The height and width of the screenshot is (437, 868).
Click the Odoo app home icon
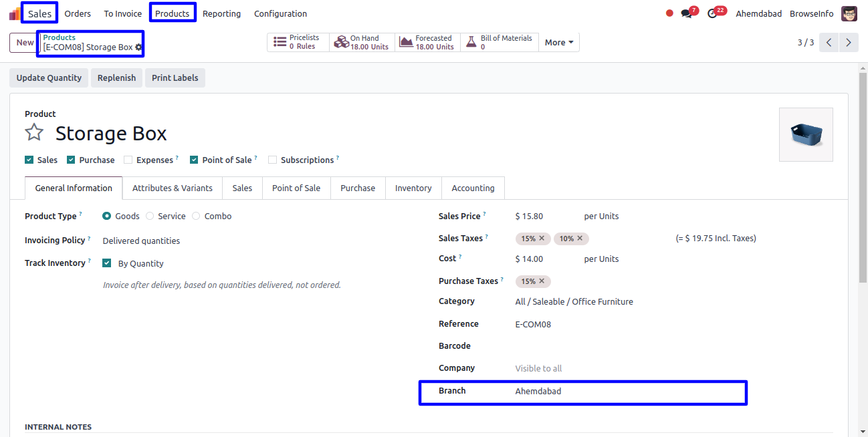pos(14,13)
